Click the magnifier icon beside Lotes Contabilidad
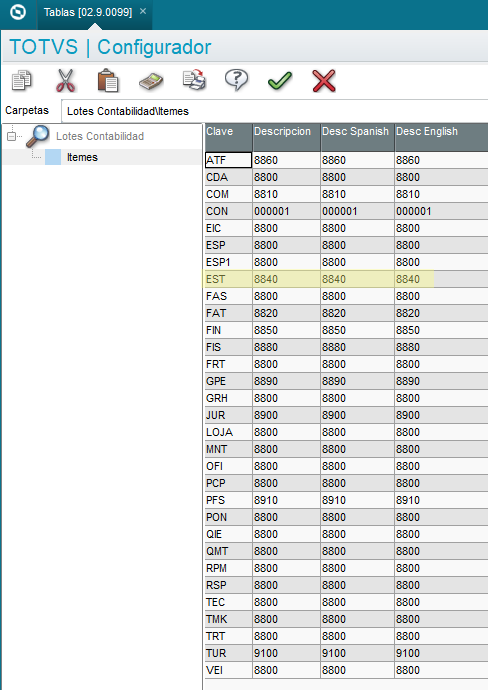 click(x=37, y=136)
